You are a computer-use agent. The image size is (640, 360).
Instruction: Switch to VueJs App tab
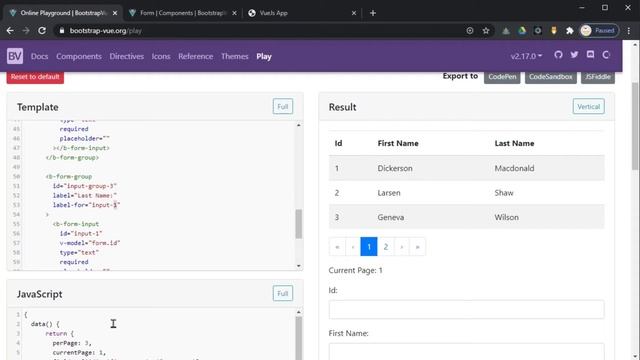pos(302,13)
